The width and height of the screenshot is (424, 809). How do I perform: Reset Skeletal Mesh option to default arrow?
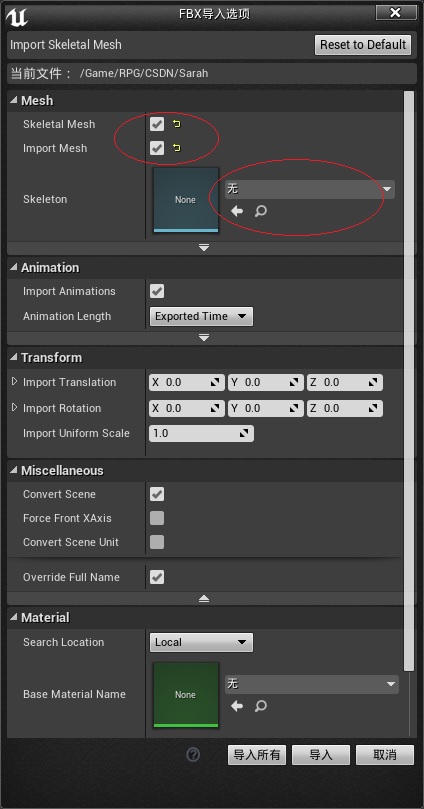[176, 124]
